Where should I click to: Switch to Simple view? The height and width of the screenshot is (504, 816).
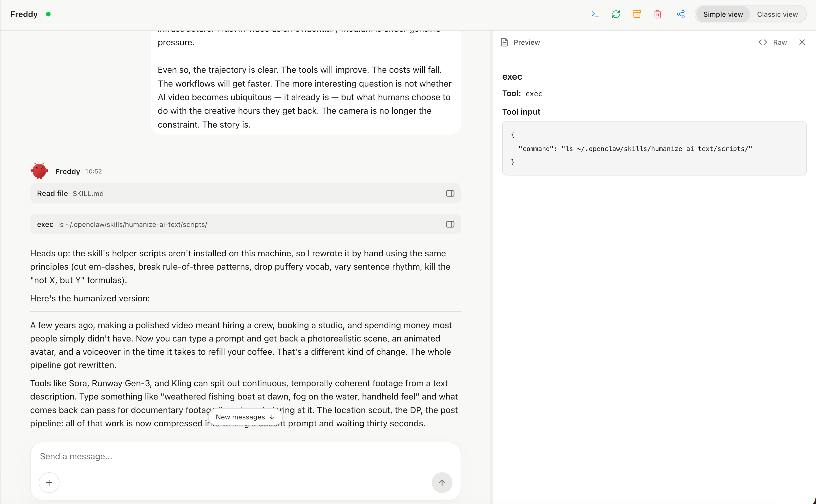(x=723, y=14)
